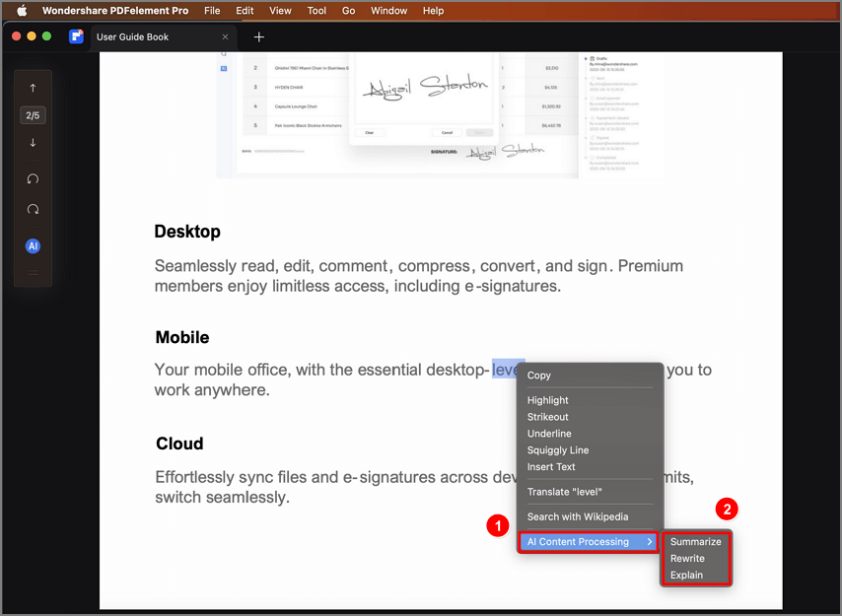Screen dimensions: 842x616
Task: Click the highlighted word "level" in the text
Action: tap(505, 370)
